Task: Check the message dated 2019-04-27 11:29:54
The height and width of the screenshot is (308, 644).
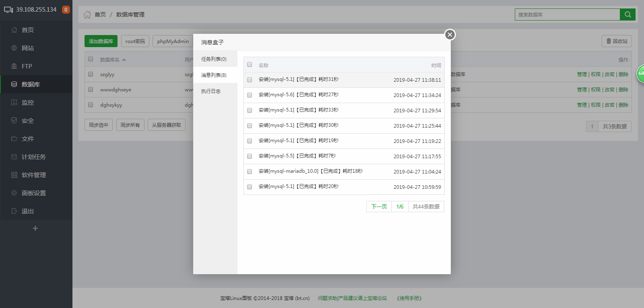Action: [x=250, y=110]
